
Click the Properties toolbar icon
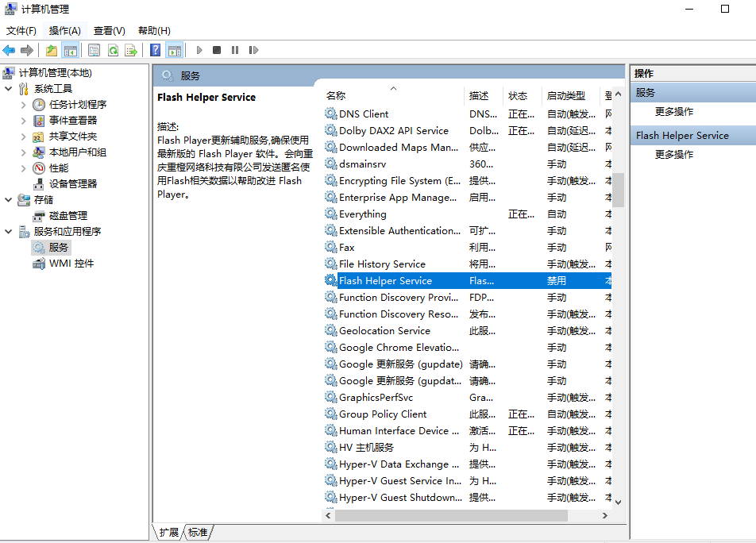(x=94, y=50)
